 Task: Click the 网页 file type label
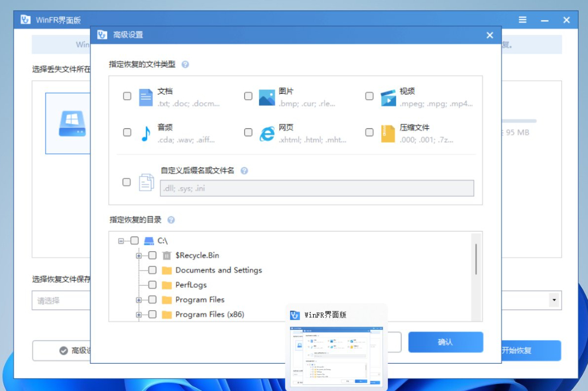(286, 127)
